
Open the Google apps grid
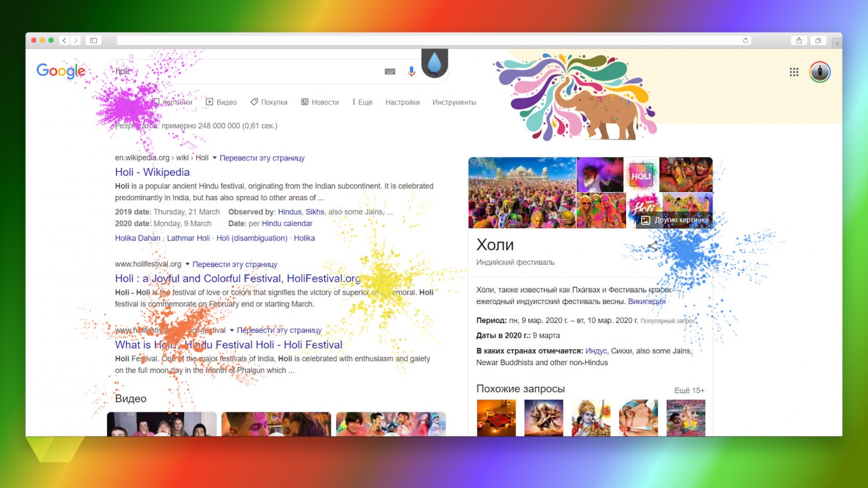794,72
